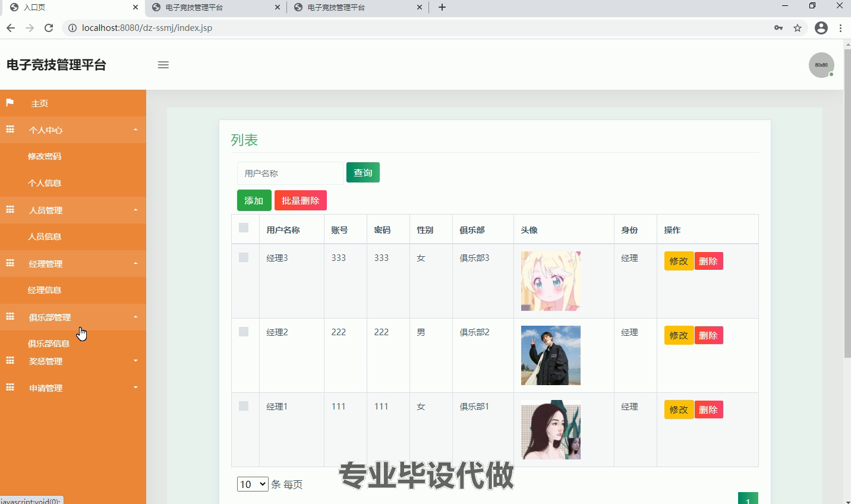The image size is (851, 504).
Task: Go back with browser back arrow
Action: point(11,28)
